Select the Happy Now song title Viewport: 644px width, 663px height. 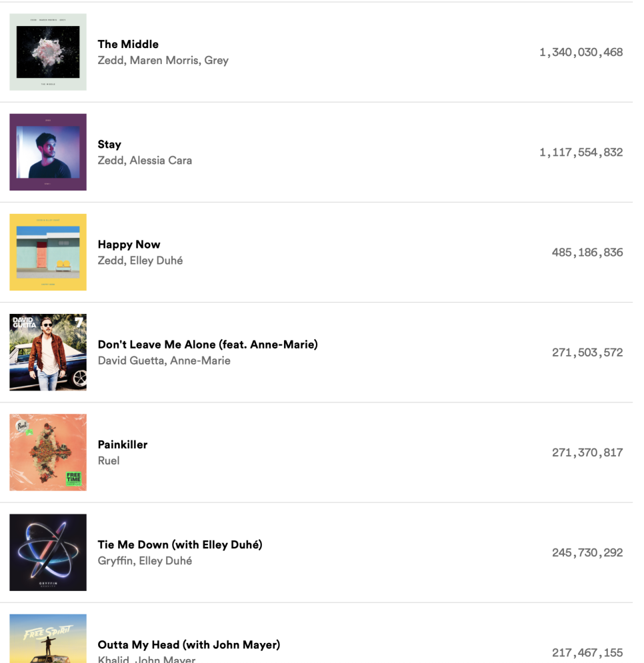click(x=129, y=244)
